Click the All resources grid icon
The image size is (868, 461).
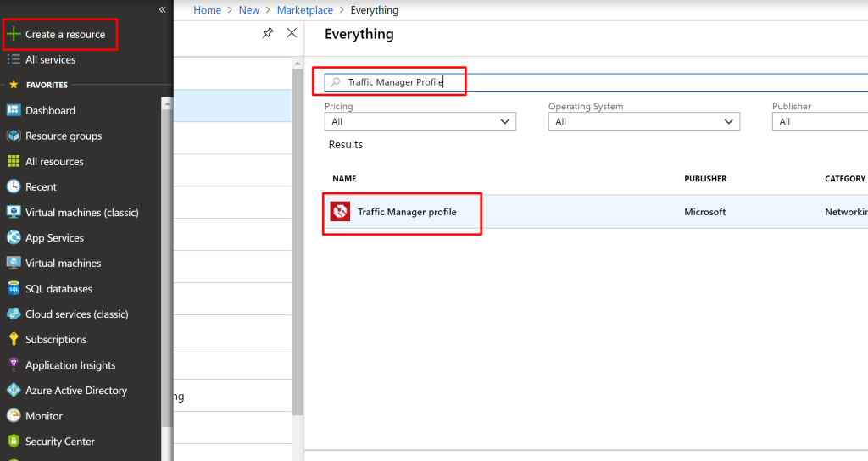point(14,161)
